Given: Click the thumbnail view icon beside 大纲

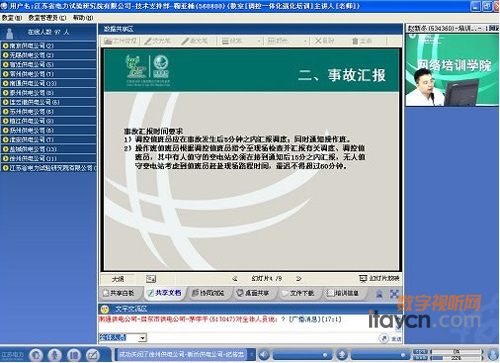Looking at the screenshot, I should 151,279.
